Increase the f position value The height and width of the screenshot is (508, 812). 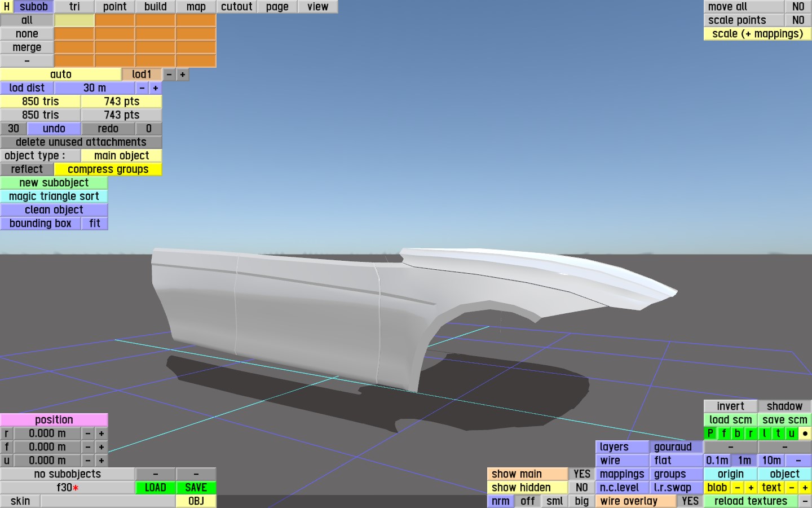coord(101,447)
